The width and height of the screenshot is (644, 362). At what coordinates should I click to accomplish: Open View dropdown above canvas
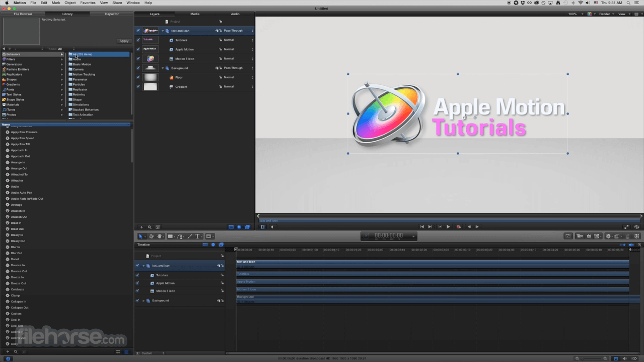(x=623, y=14)
